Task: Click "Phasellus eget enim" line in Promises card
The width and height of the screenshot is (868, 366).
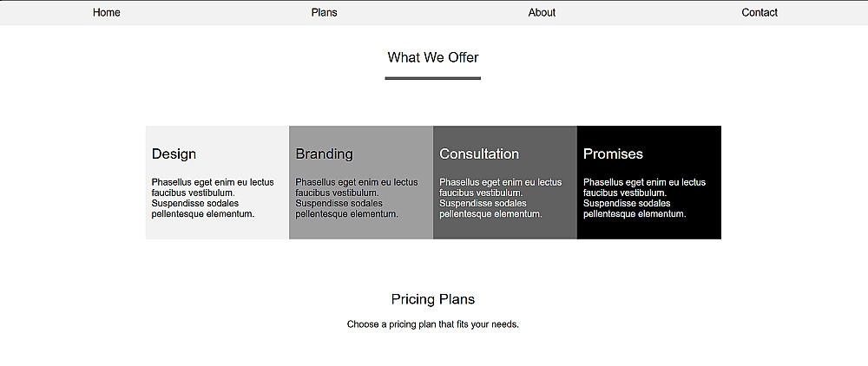Action: point(644,182)
